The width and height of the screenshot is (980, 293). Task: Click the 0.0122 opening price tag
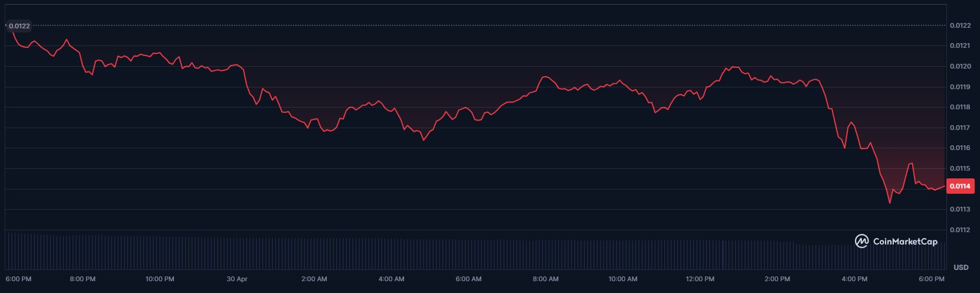pyautogui.click(x=19, y=26)
